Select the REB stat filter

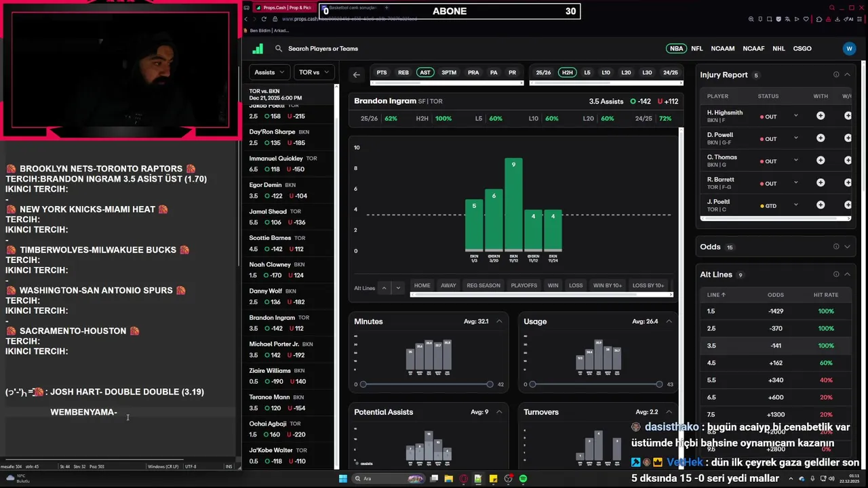(403, 73)
